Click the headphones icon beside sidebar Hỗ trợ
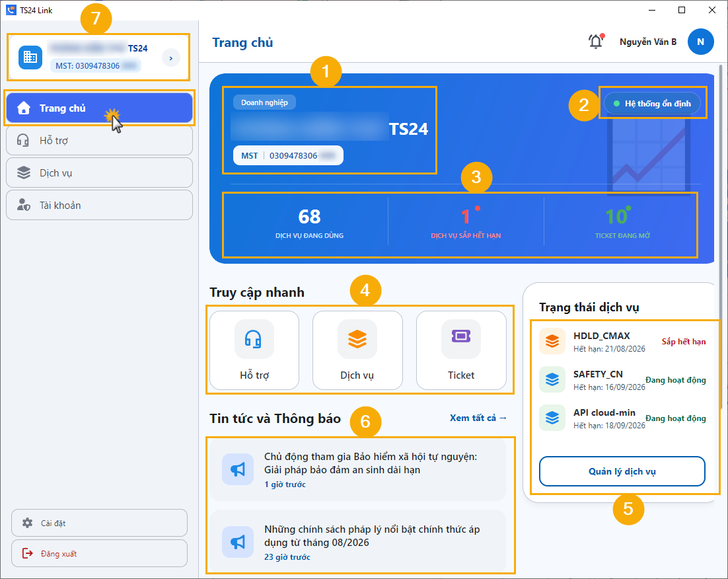This screenshot has height=579, width=728. 22,140
